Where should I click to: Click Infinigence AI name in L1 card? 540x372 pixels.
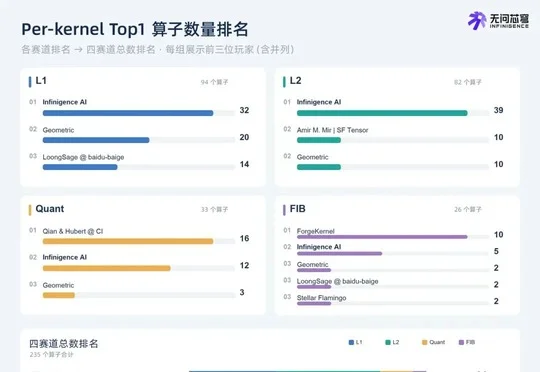pyautogui.click(x=65, y=102)
